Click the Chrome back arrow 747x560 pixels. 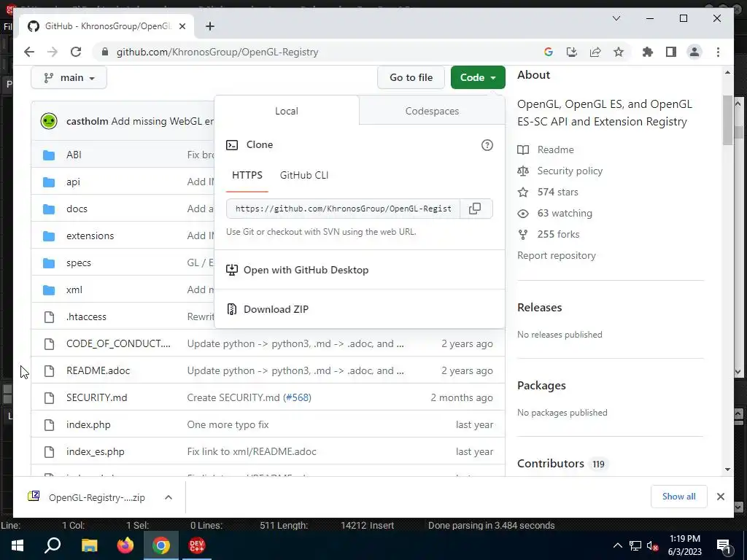[x=29, y=52]
